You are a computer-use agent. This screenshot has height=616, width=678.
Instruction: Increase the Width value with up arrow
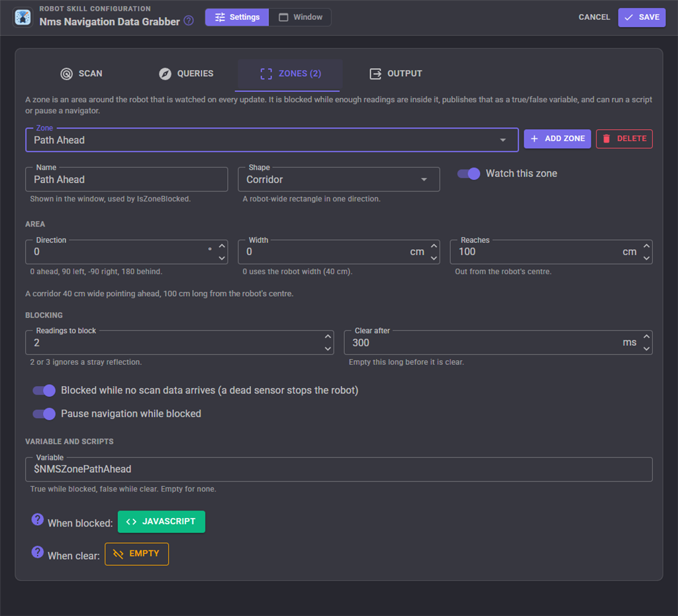(x=434, y=246)
